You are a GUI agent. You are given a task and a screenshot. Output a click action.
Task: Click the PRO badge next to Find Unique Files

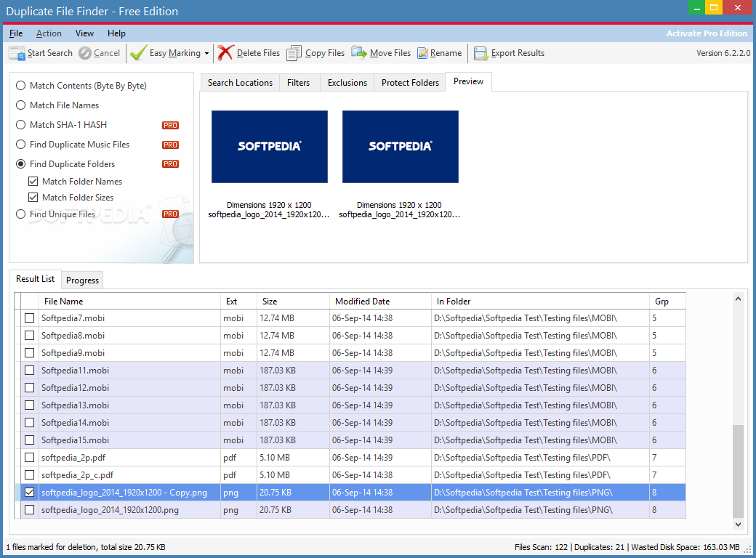coord(170,214)
